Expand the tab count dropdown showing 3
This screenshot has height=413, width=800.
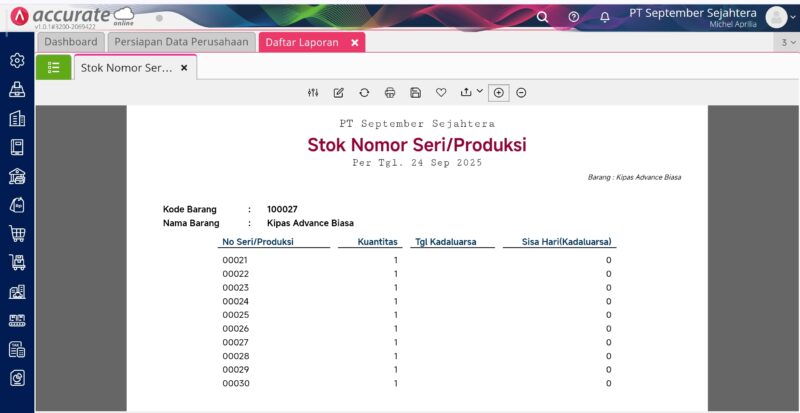pos(788,43)
